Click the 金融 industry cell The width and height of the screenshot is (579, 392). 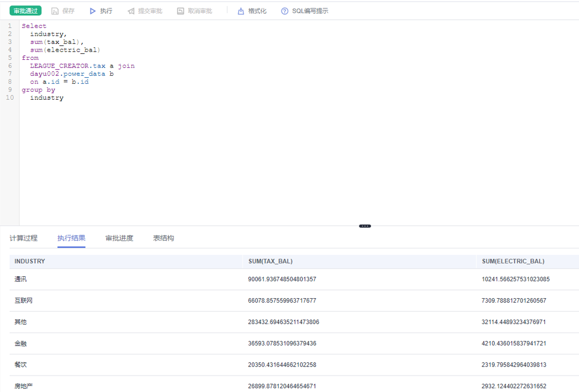click(x=20, y=343)
